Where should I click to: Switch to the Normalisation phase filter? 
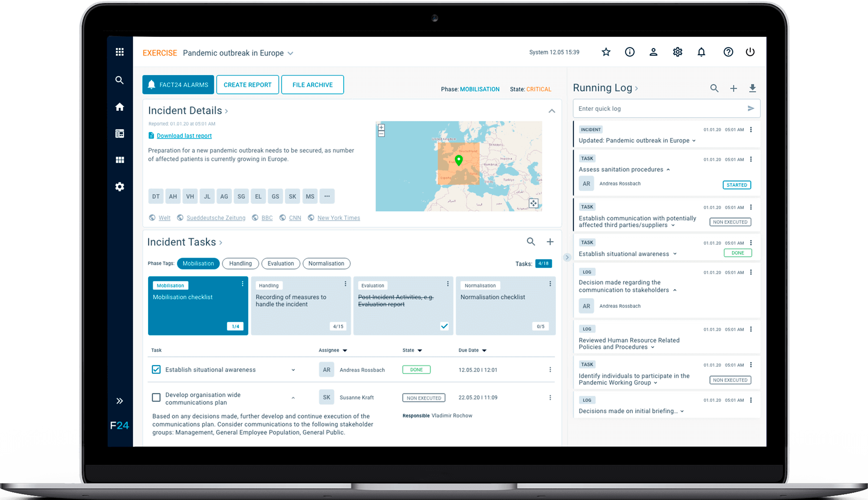coord(326,263)
